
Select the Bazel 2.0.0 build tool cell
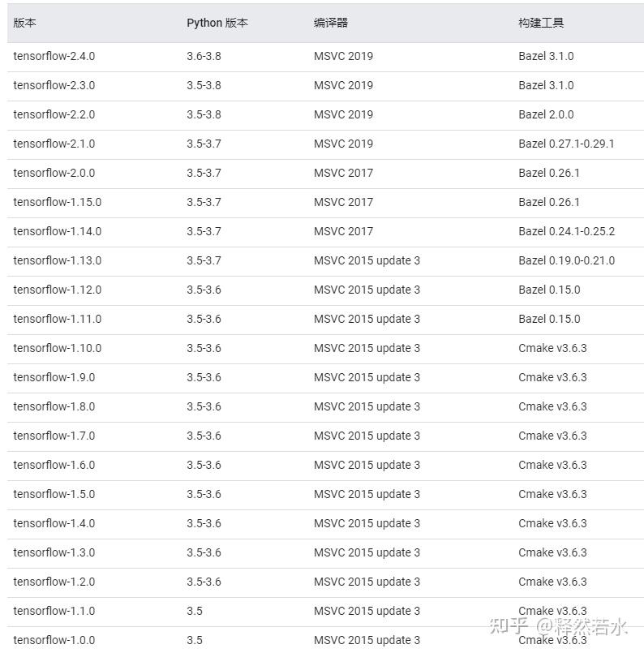click(546, 114)
